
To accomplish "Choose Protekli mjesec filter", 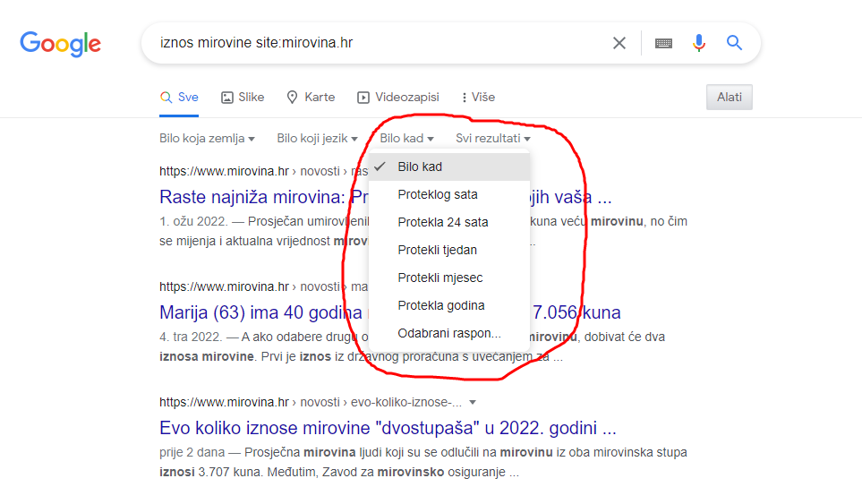I will pyautogui.click(x=449, y=278).
